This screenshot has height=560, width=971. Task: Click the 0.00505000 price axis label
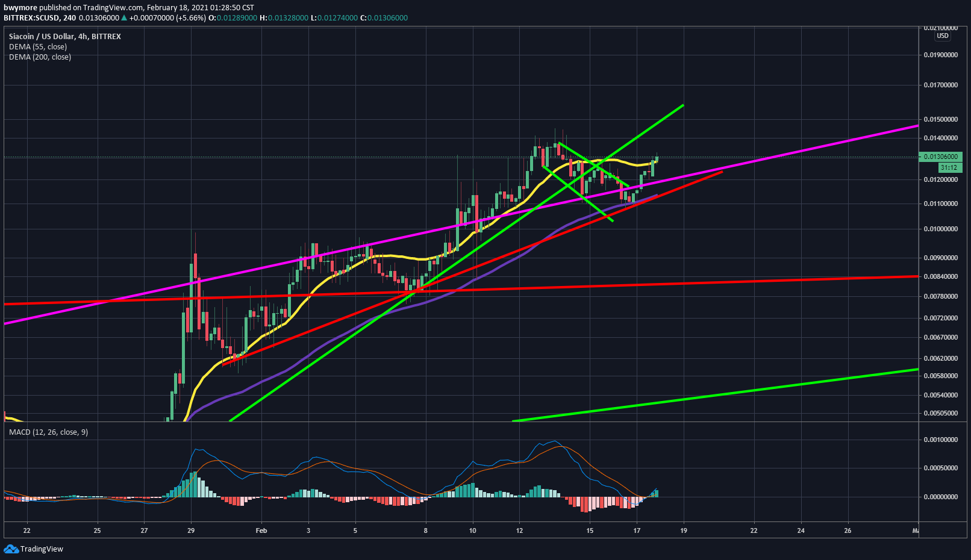[x=941, y=413]
